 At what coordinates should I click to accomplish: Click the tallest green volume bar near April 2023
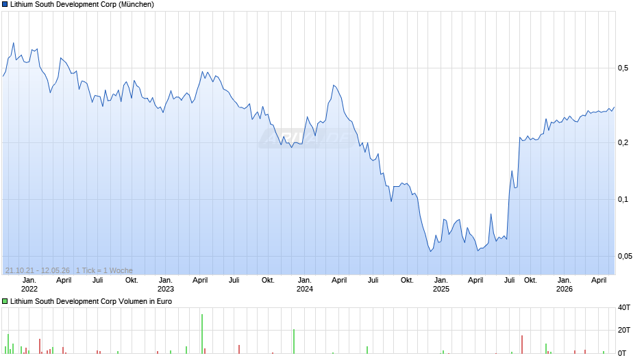pos(202,334)
